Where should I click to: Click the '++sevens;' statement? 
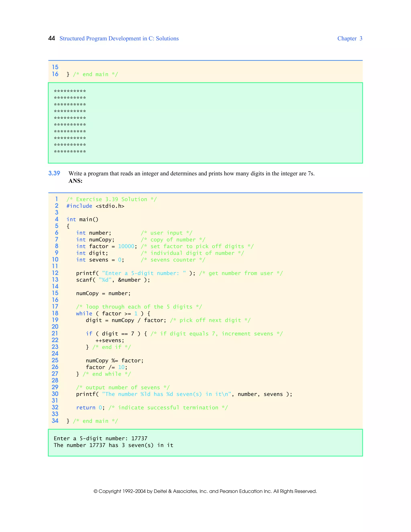point(110,340)
